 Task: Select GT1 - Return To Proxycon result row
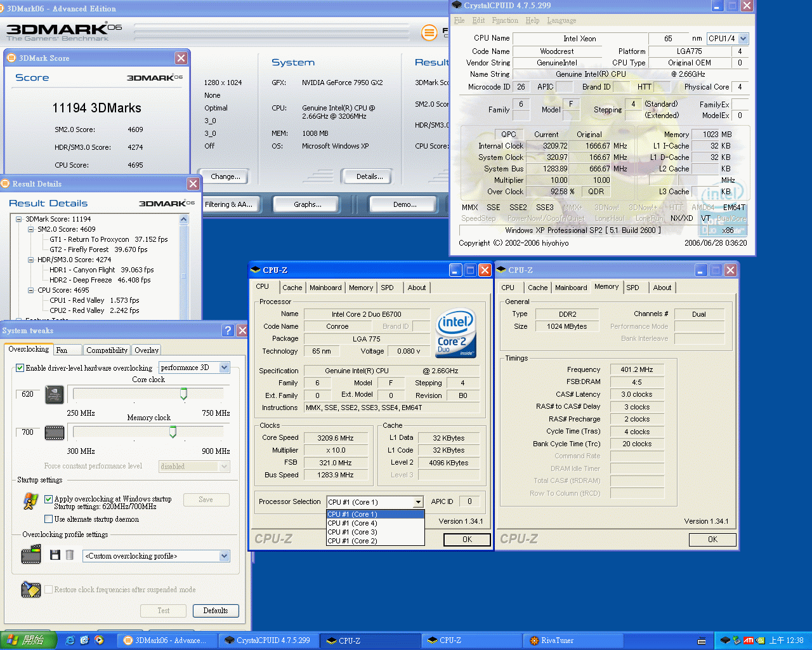[x=108, y=239]
